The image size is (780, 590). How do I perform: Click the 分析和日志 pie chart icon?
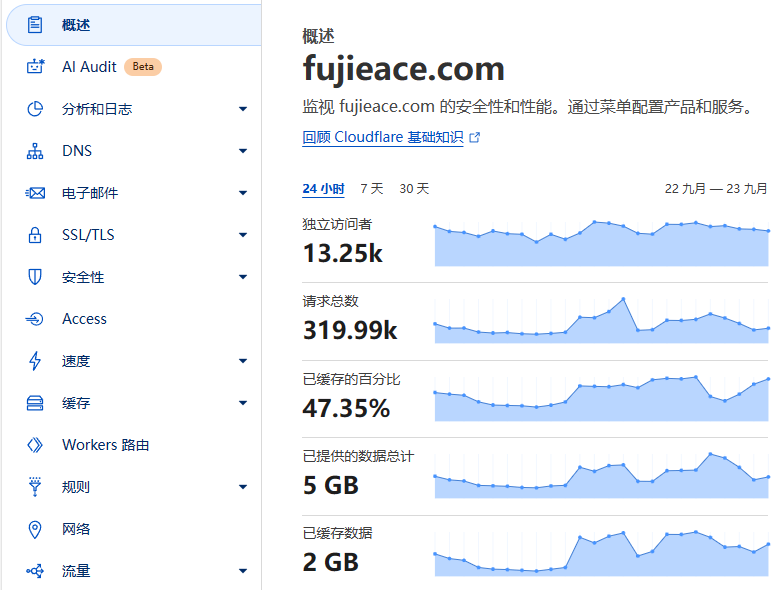[x=35, y=108]
